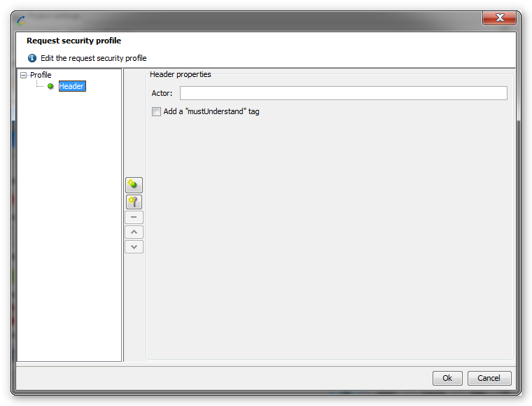Close the dialog with the red X
This screenshot has width=532, height=406.
point(500,19)
